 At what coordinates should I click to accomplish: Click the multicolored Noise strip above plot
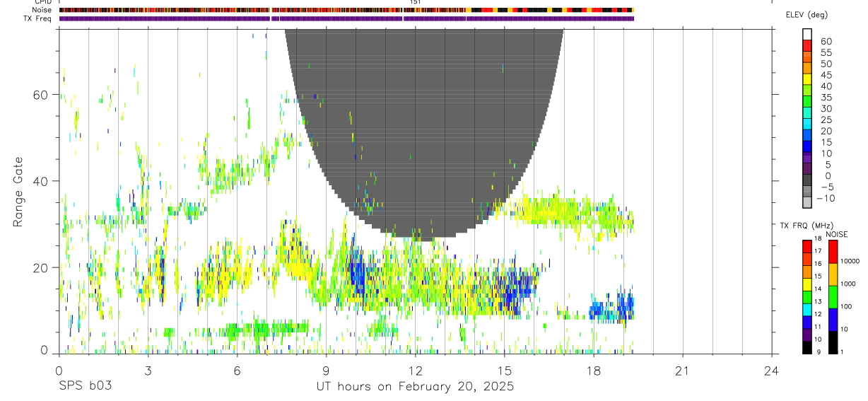[x=346, y=10]
